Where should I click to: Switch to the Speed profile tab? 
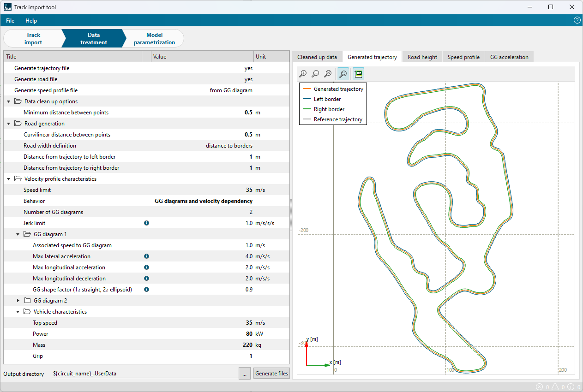click(x=463, y=57)
